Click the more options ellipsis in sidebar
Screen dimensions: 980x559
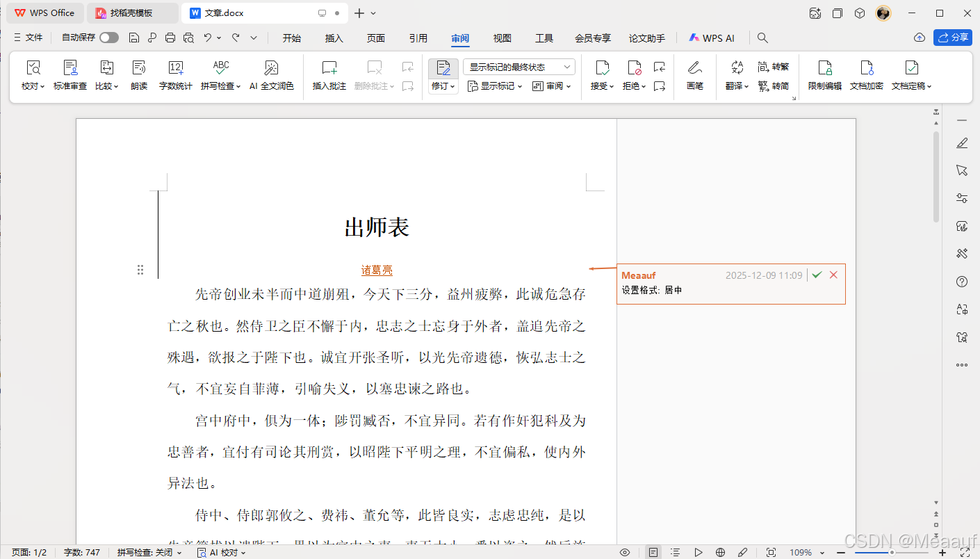962,364
